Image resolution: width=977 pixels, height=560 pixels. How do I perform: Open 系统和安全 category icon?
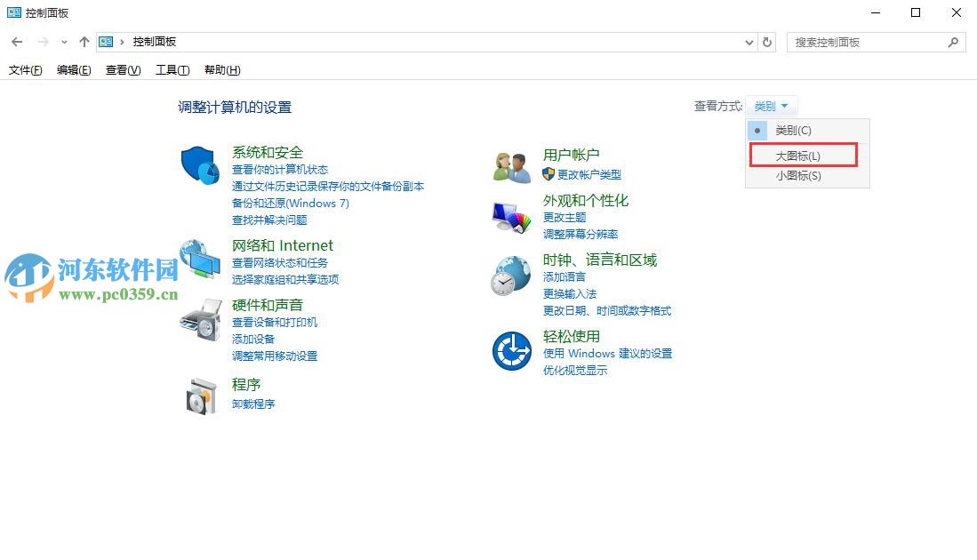tap(199, 165)
